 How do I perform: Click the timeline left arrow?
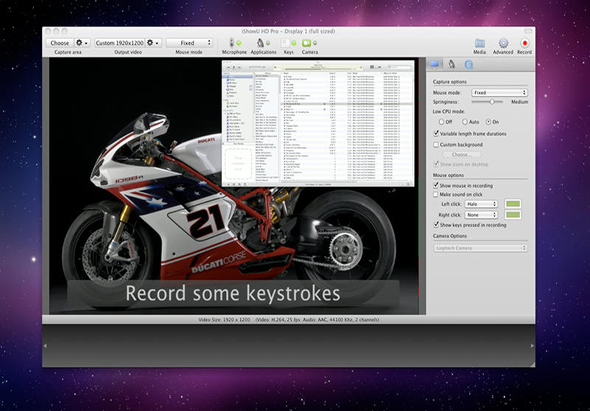pos(45,346)
